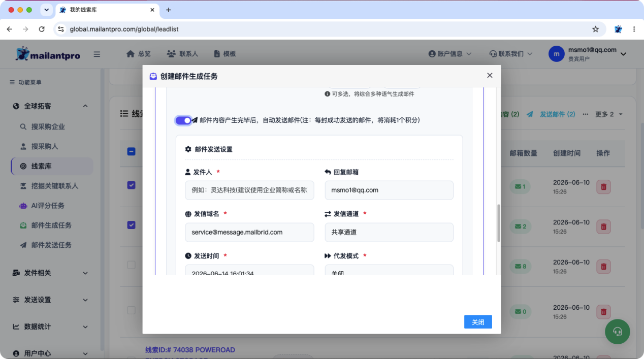Open 搜采购企业 in sidebar
Viewport: 644px width, 359px height.
click(48, 126)
